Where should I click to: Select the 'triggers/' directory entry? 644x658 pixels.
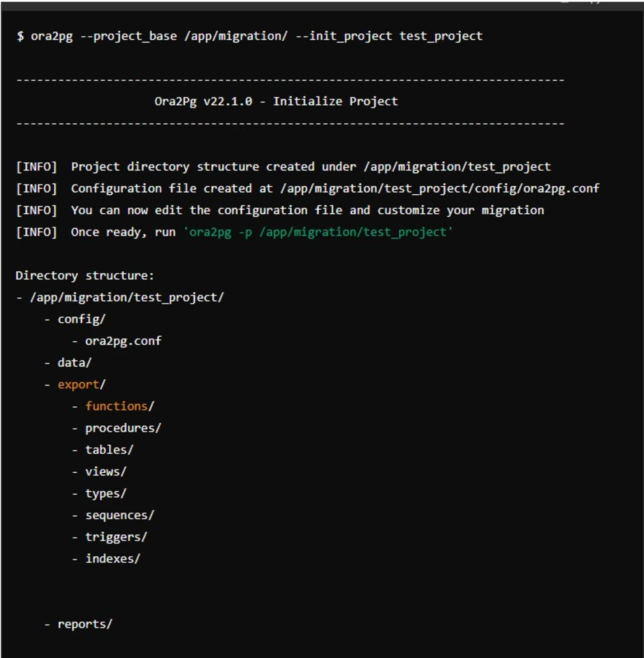pyautogui.click(x=116, y=536)
